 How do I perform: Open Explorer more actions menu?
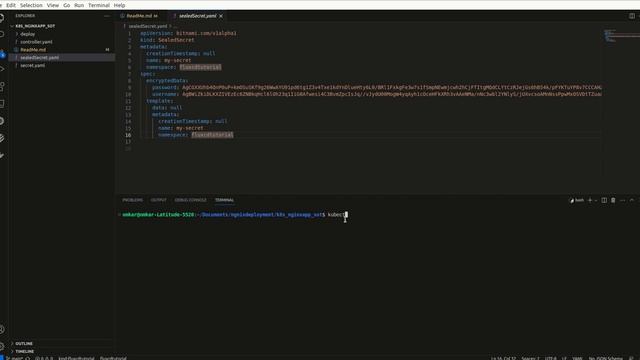click(x=107, y=16)
